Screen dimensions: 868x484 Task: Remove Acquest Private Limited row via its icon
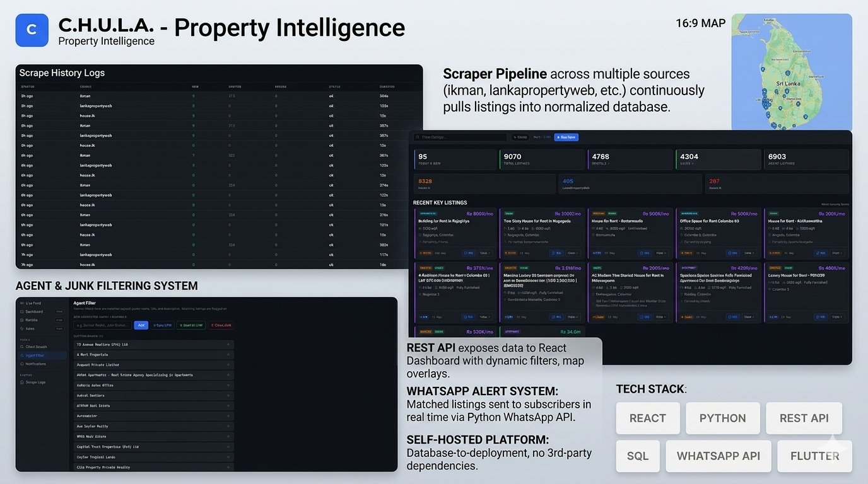coord(228,365)
